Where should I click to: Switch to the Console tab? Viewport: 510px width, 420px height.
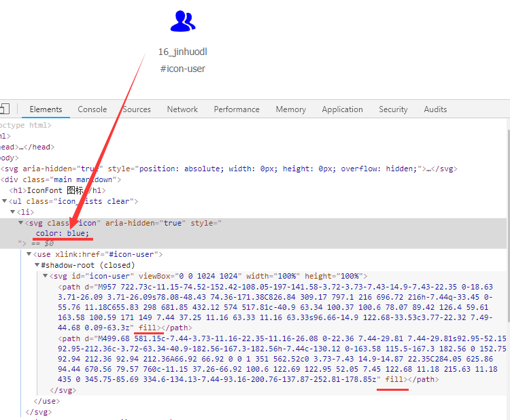[92, 109]
